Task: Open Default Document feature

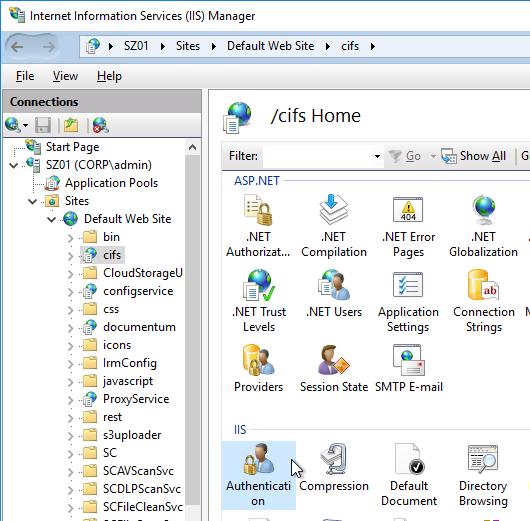Action: tap(409, 475)
